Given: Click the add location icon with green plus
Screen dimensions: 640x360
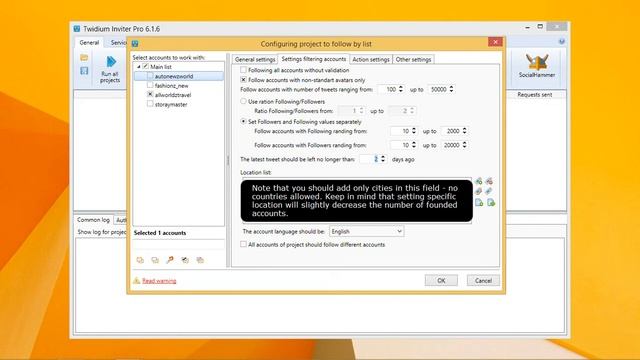Looking at the screenshot, I should pyautogui.click(x=479, y=181).
